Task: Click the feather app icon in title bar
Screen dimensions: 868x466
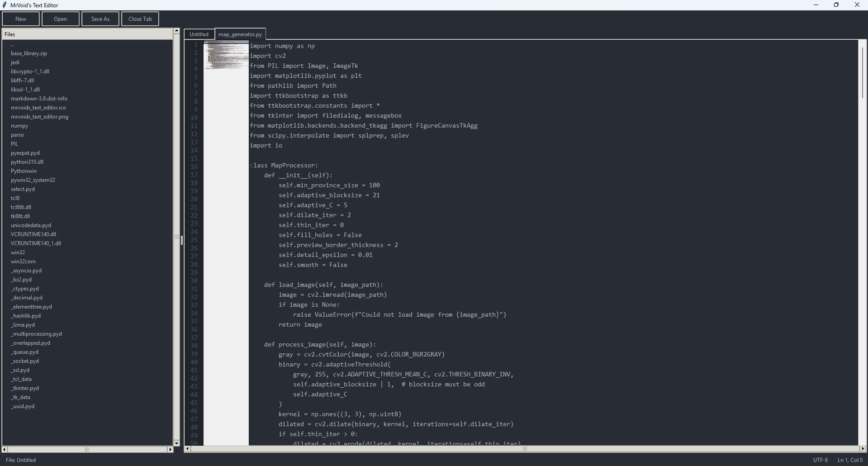Action: click(5, 5)
